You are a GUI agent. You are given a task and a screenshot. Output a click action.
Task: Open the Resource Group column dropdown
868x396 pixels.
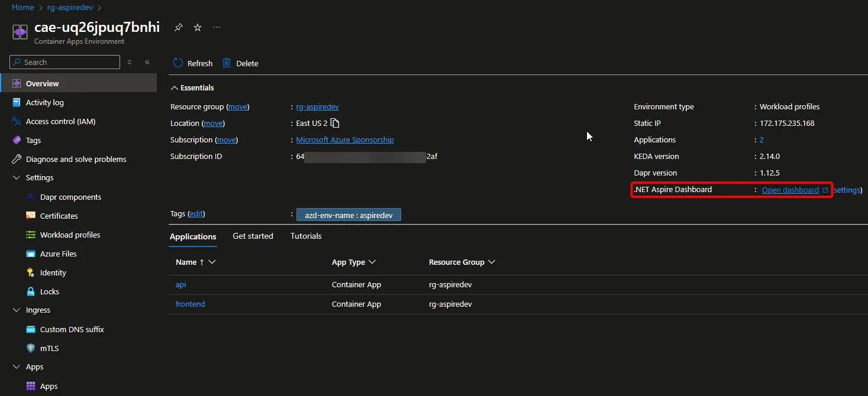coord(492,262)
